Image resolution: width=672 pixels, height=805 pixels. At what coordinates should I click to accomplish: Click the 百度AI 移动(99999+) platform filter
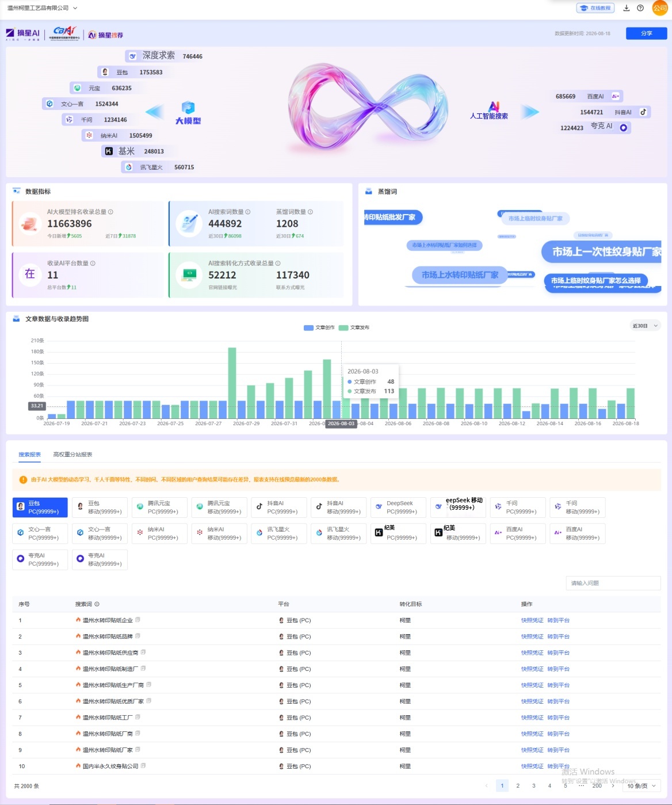[x=577, y=533]
